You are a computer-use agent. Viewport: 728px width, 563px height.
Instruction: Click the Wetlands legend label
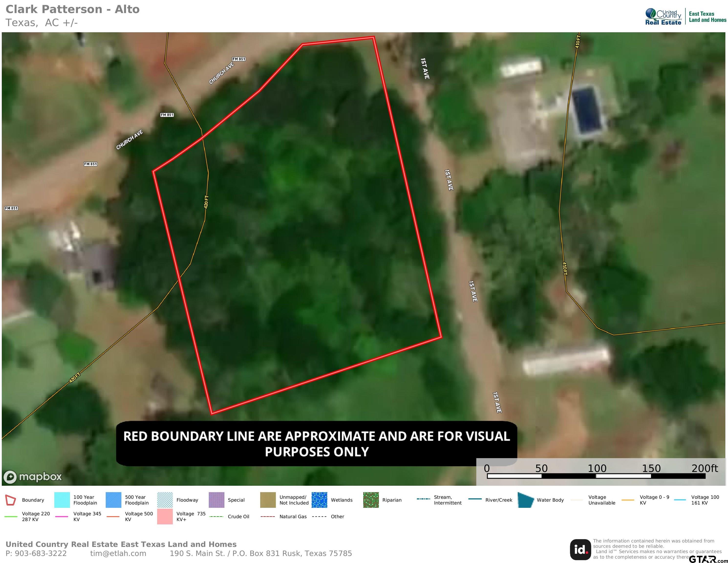(342, 500)
